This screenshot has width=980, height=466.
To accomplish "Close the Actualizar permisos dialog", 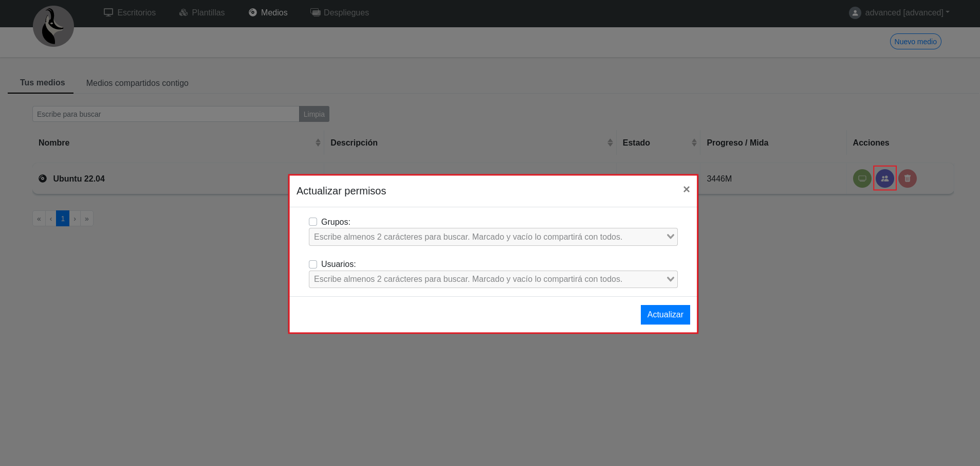I will point(686,189).
